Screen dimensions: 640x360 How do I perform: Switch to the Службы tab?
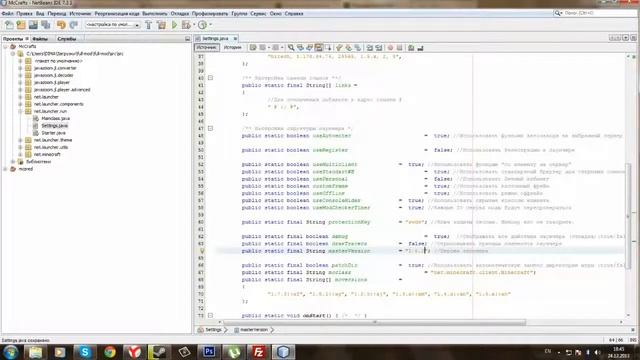pyautogui.click(x=67, y=39)
